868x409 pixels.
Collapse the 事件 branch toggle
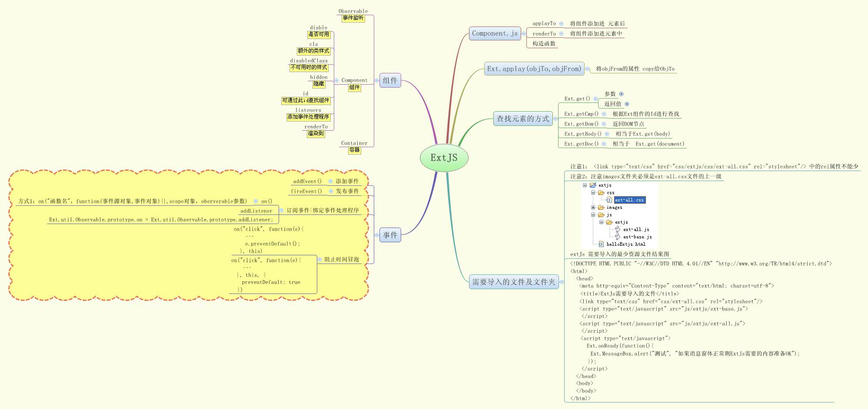tap(376, 235)
